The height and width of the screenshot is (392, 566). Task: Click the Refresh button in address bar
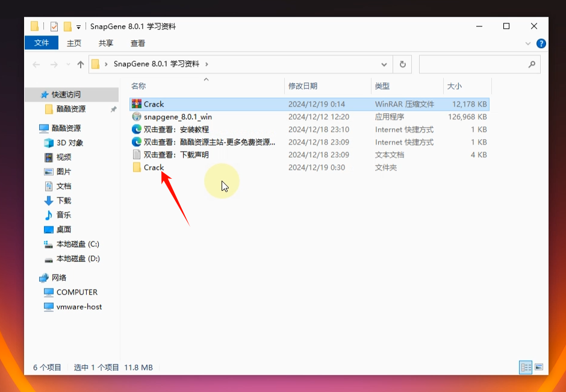402,64
